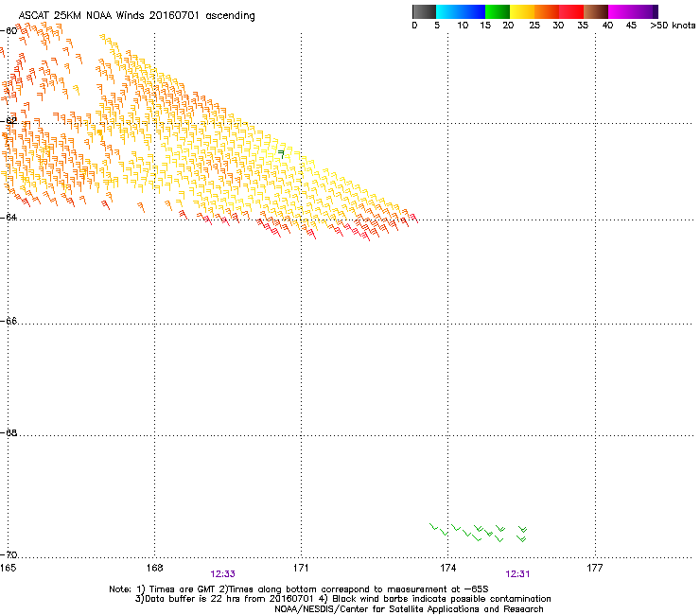The width and height of the screenshot is (700, 615).
Task: Click the longitude label 174
Action: click(447, 568)
